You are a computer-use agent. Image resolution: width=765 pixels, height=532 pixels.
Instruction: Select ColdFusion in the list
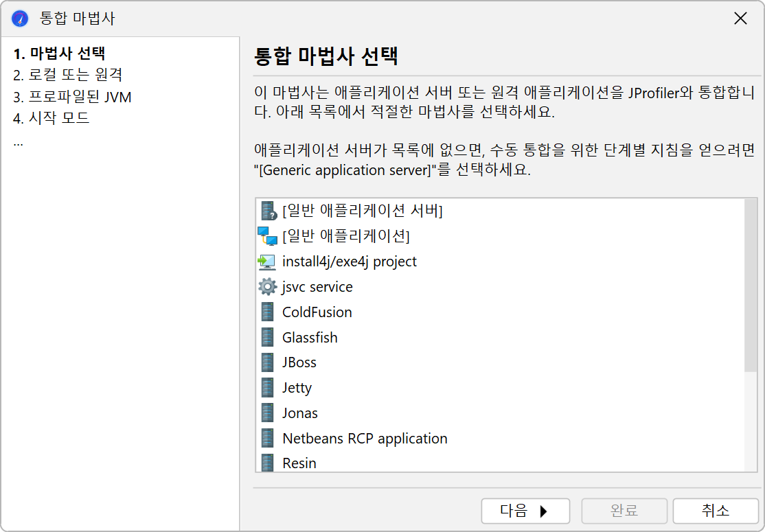[x=500, y=312]
